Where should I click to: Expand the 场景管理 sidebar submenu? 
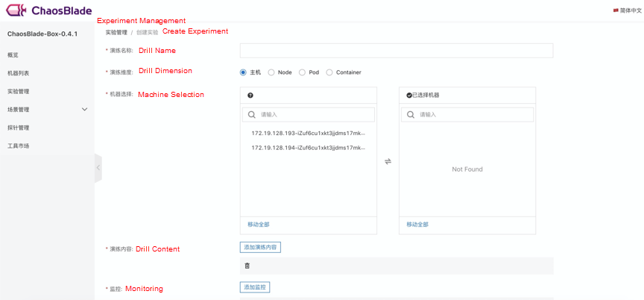84,109
